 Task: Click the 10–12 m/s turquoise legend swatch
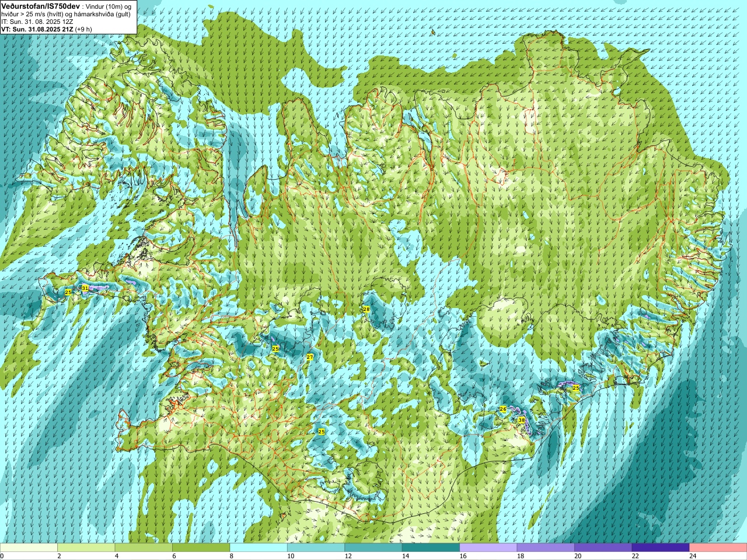(x=316, y=548)
